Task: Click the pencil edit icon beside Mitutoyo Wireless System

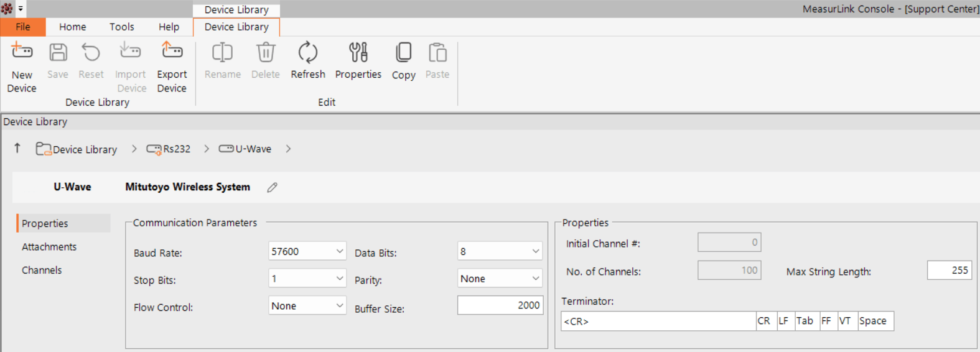Action: (x=272, y=187)
